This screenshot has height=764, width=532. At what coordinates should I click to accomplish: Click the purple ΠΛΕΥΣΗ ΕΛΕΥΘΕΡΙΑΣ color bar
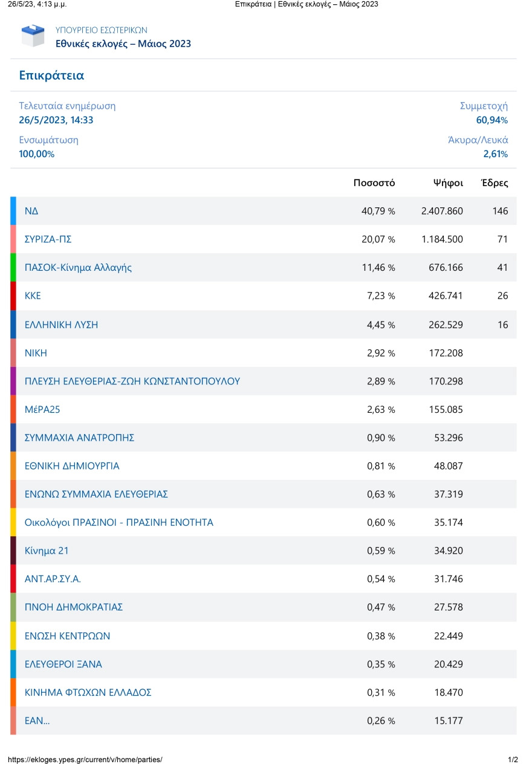coord(13,381)
